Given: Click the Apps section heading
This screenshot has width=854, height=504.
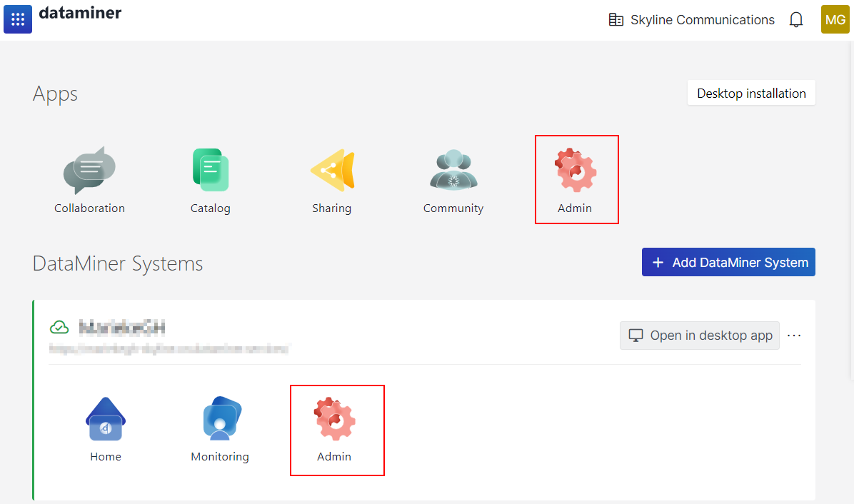Looking at the screenshot, I should pyautogui.click(x=55, y=94).
